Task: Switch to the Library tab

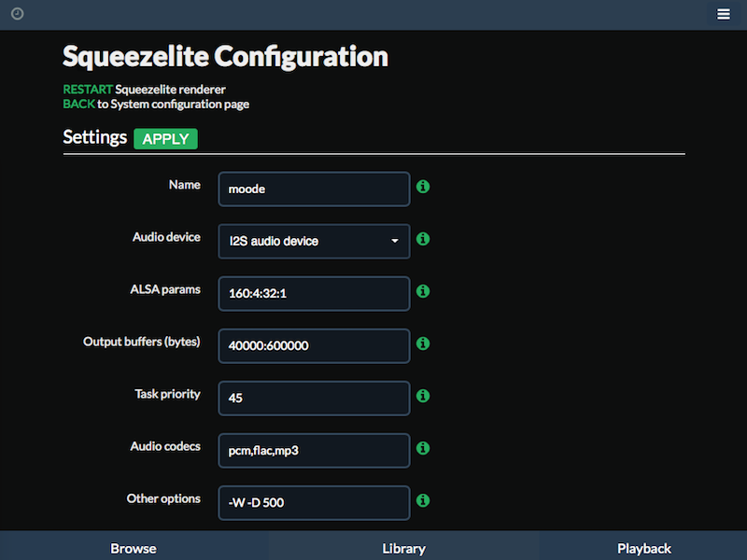Action: coord(404,549)
